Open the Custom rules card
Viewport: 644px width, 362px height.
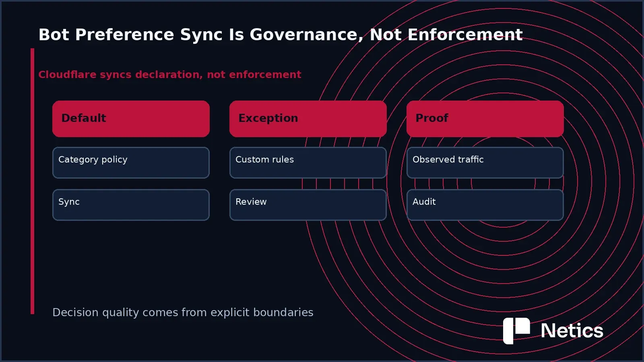308,162
